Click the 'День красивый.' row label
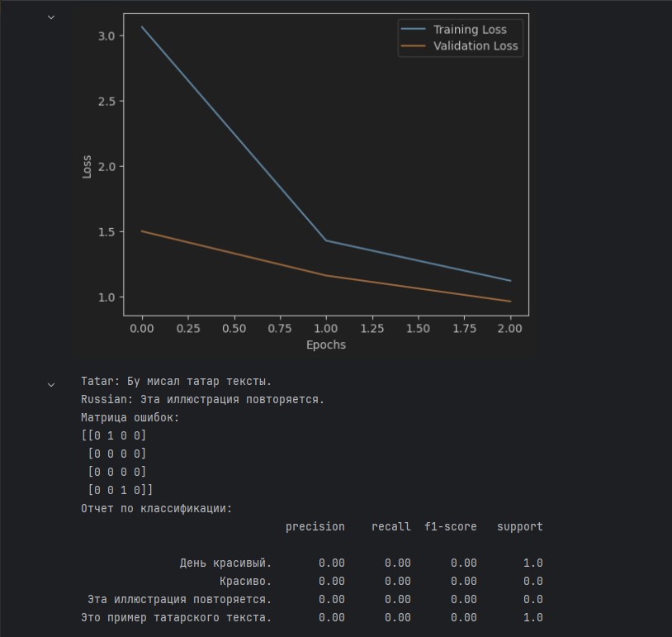 (x=226, y=563)
